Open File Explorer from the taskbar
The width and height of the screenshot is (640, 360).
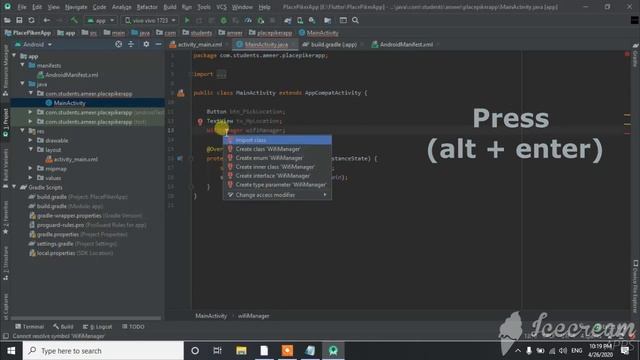pyautogui.click(x=241, y=351)
